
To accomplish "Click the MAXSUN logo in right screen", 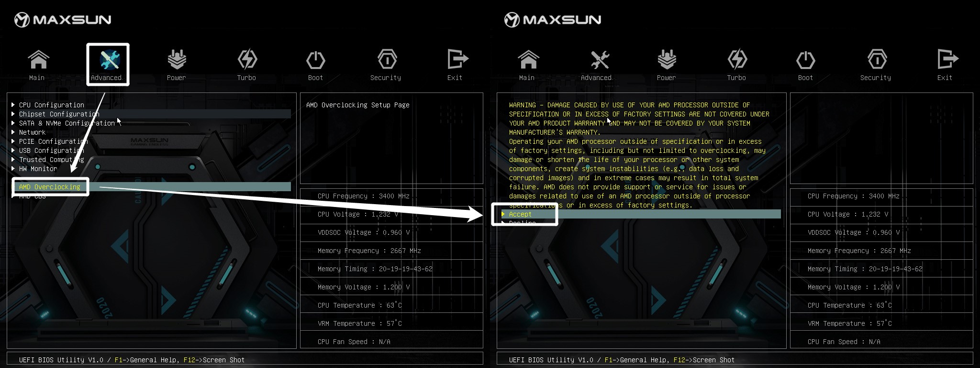I will click(x=553, y=20).
